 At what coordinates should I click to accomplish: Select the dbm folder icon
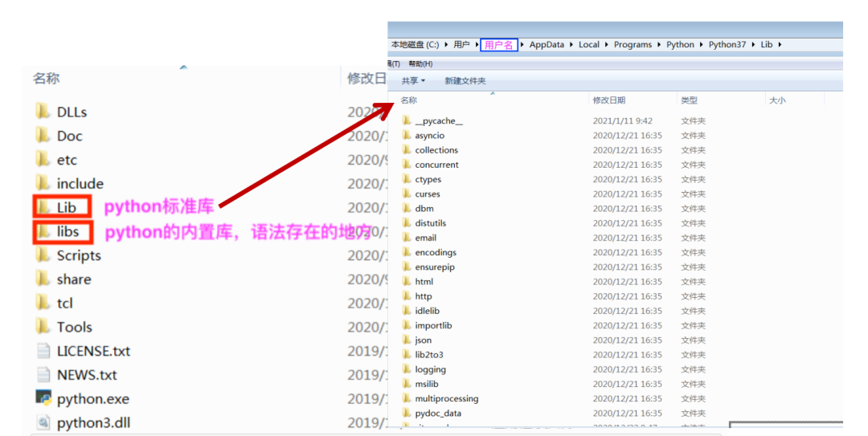[407, 208]
